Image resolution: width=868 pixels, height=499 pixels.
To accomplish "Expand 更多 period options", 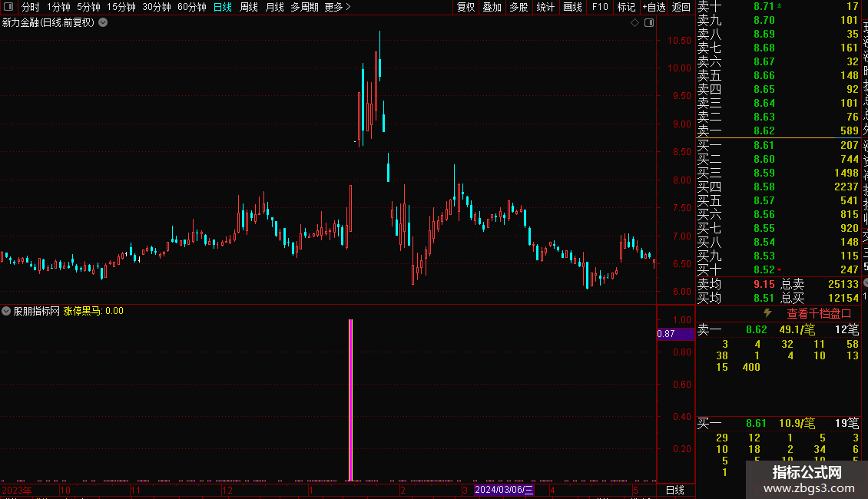I will coord(338,7).
